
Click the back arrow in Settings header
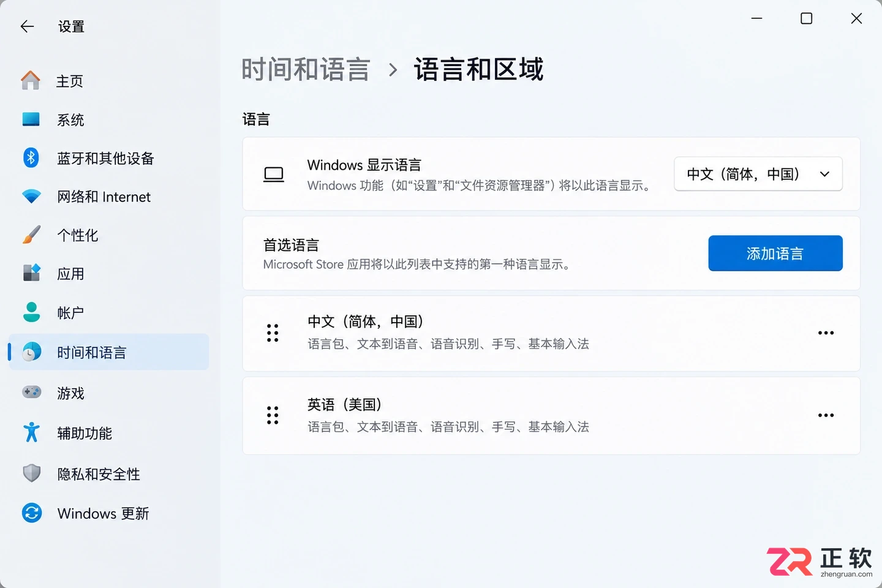click(x=27, y=26)
